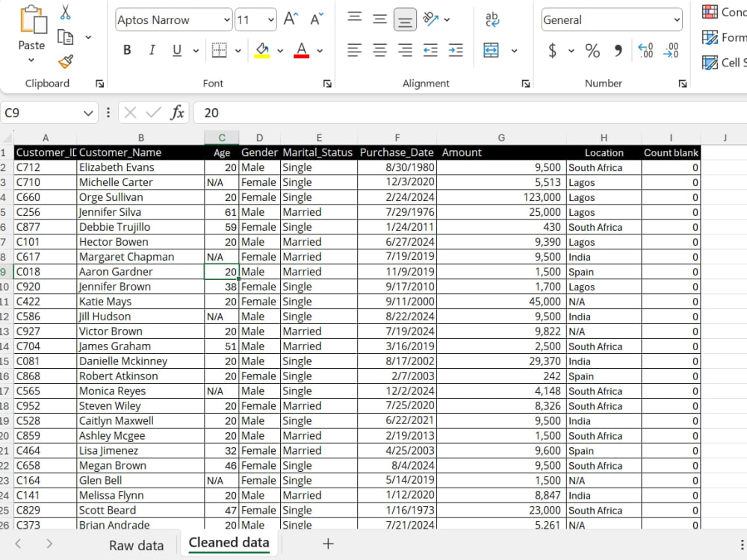Viewport: 747px width, 560px height.
Task: Center text horizontally
Action: coord(379,50)
